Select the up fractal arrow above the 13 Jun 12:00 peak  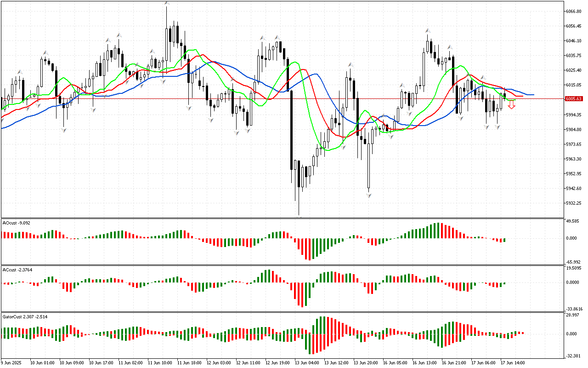[350, 65]
